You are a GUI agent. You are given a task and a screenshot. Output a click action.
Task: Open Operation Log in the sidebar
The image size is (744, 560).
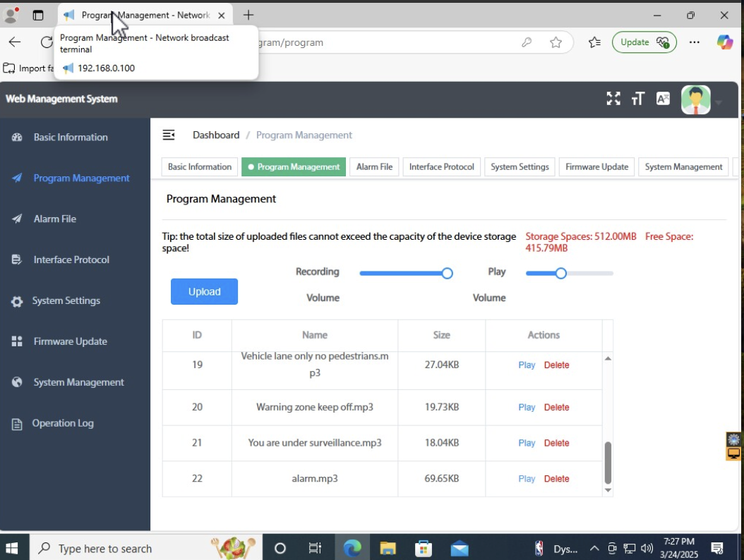63,423
